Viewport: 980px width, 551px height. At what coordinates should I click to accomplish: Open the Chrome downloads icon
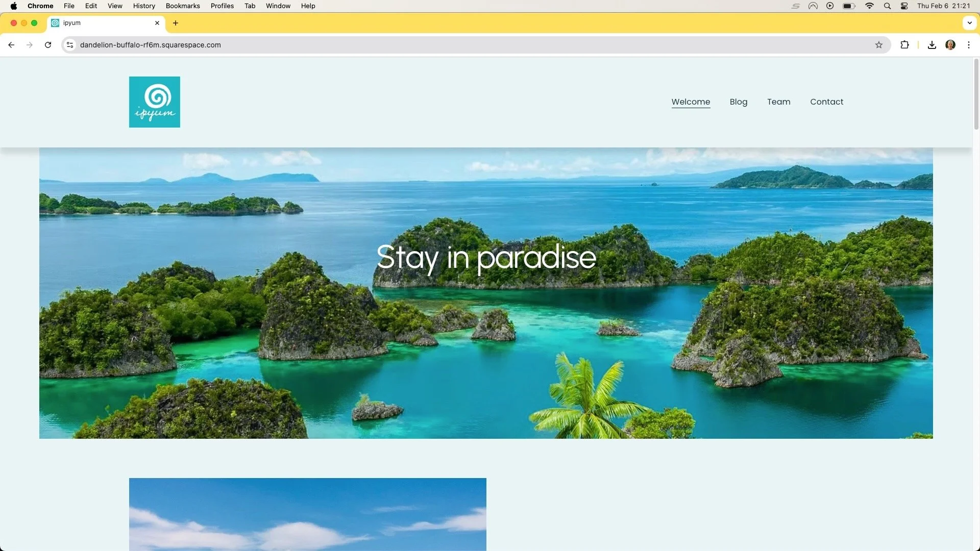pyautogui.click(x=932, y=45)
